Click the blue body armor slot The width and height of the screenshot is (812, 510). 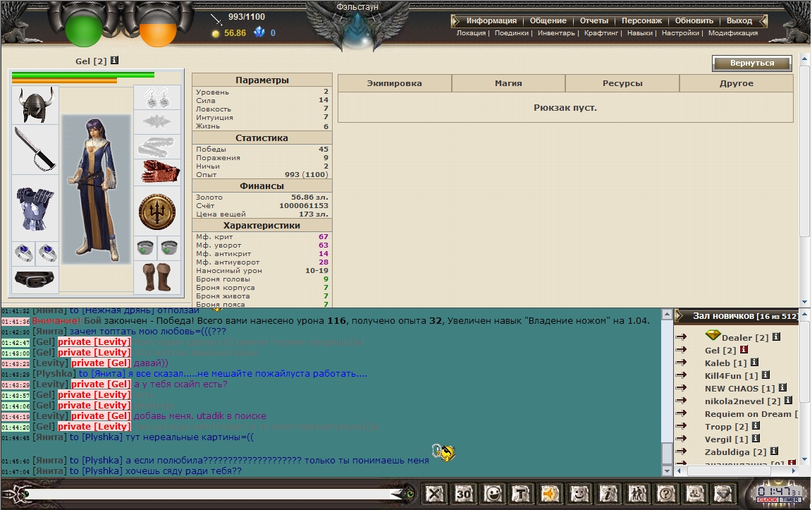point(35,209)
